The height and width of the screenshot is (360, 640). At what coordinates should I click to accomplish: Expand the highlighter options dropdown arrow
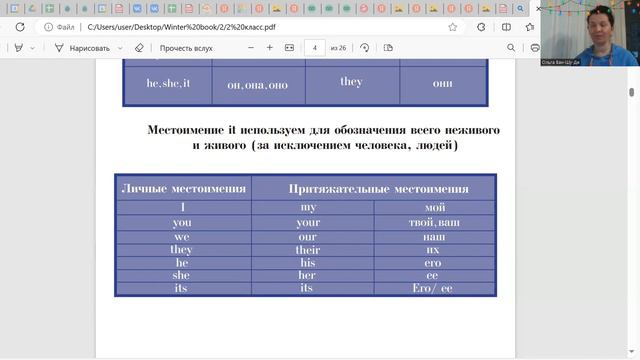pyautogui.click(x=33, y=48)
